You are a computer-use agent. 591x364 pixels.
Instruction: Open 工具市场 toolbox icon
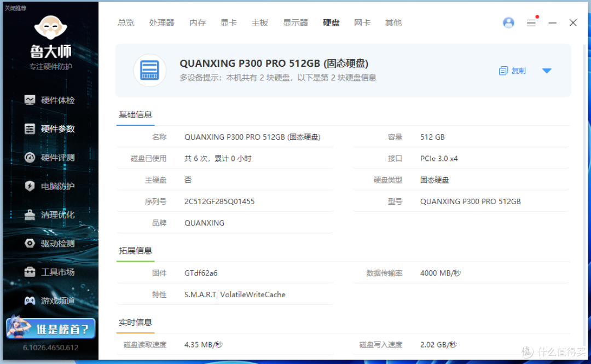point(30,272)
